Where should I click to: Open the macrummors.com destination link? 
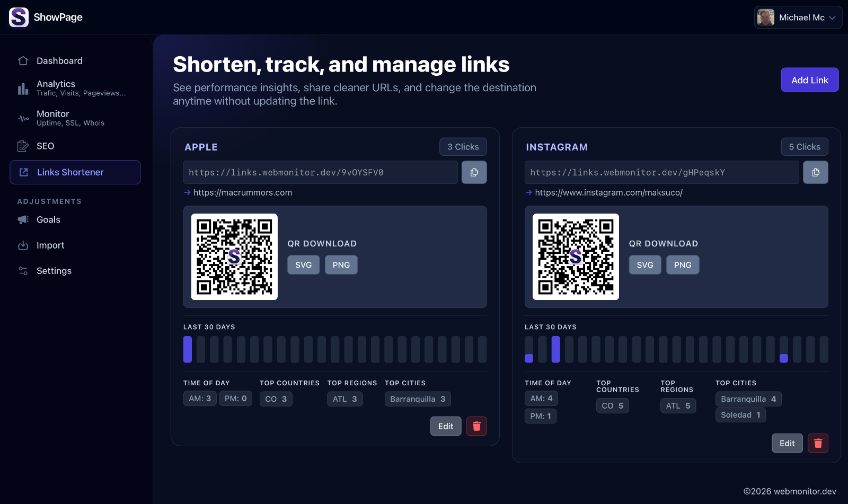[x=243, y=192]
